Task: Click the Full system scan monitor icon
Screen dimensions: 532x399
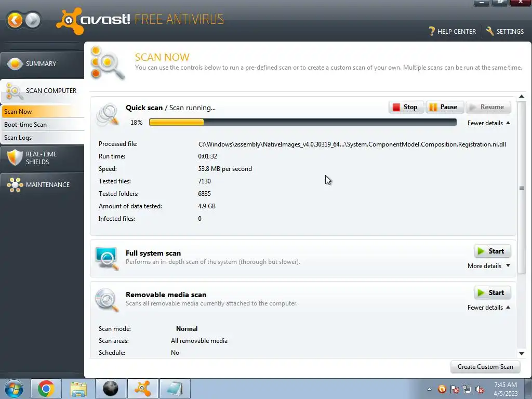Action: [x=107, y=259]
